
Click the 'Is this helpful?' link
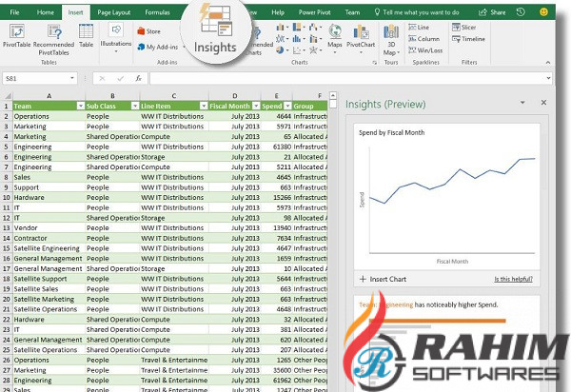(x=513, y=279)
